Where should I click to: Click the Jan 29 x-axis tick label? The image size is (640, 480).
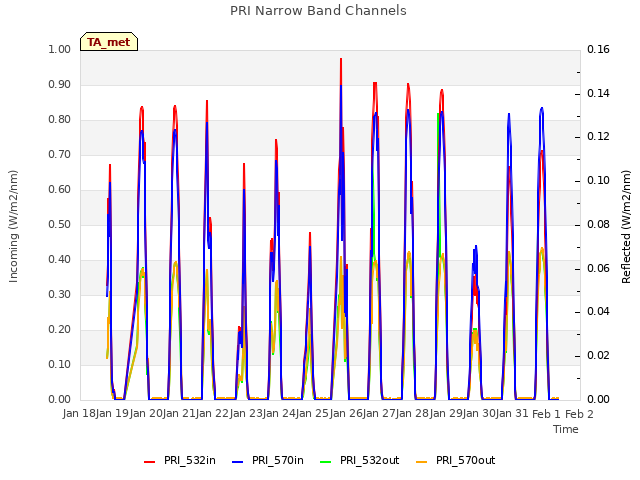(446, 414)
